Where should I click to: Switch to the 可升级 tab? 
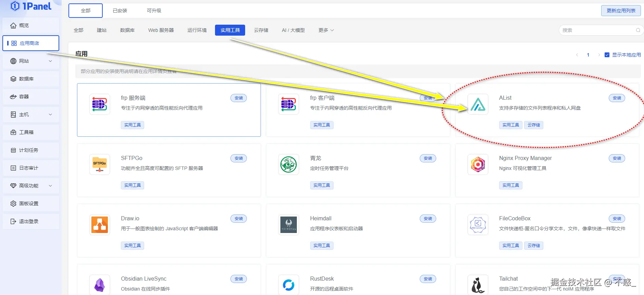(x=154, y=11)
